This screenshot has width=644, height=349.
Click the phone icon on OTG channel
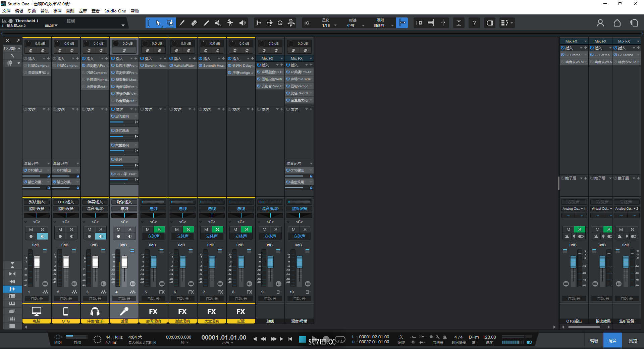(x=66, y=311)
